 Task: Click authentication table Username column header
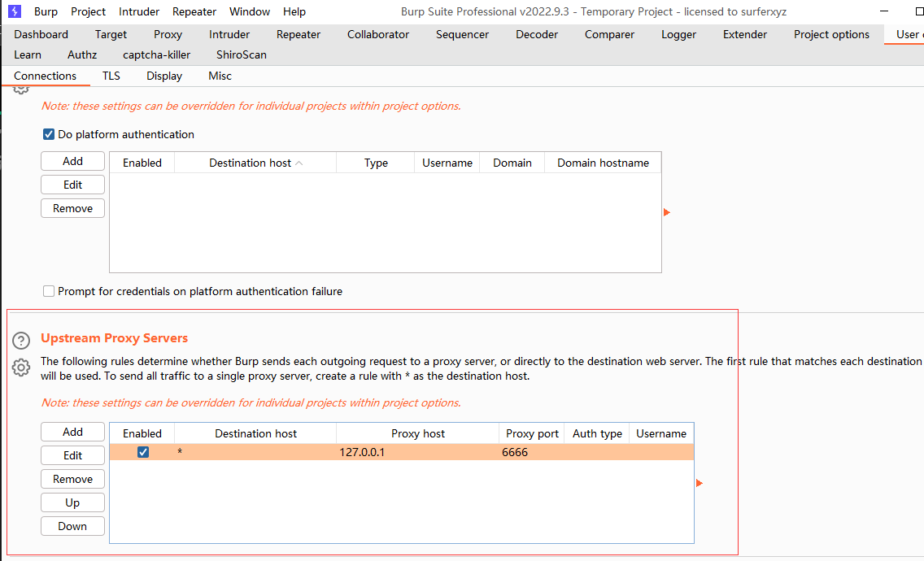[447, 163]
